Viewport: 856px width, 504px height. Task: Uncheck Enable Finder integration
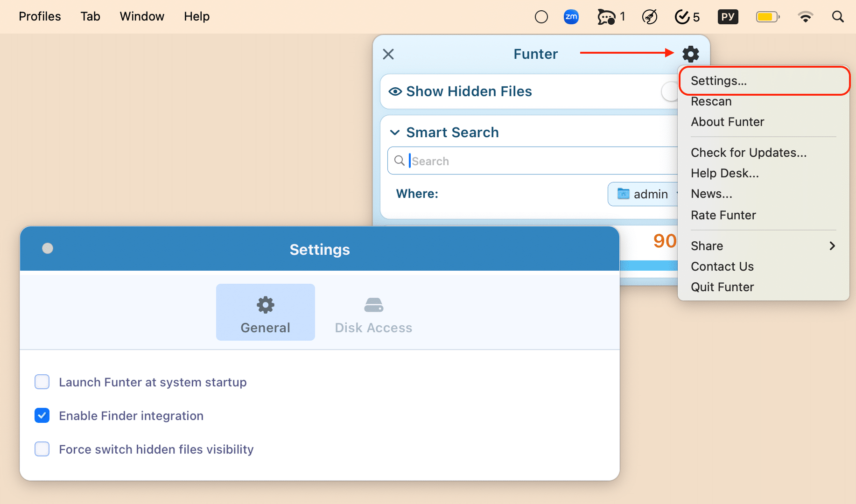tap(42, 415)
